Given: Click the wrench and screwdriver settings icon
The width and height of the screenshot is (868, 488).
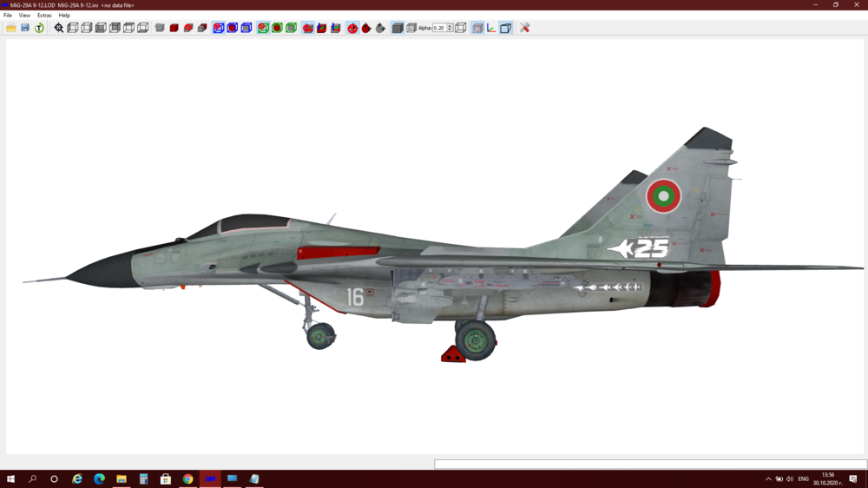Looking at the screenshot, I should (524, 28).
